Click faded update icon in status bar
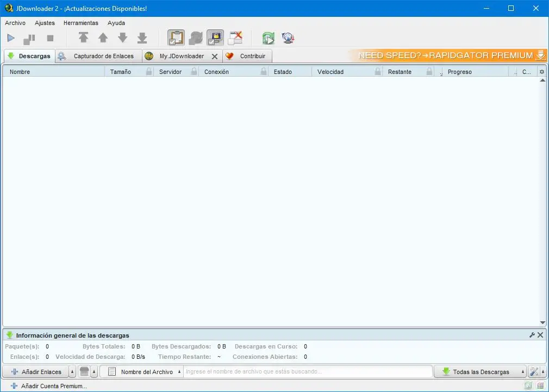Screen dimensions: 549x392 (528, 386)
